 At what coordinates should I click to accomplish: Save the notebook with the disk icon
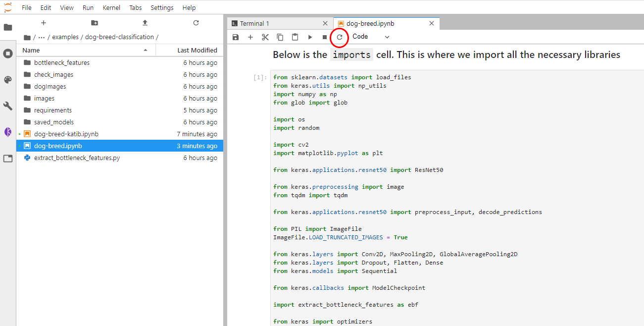tap(236, 37)
